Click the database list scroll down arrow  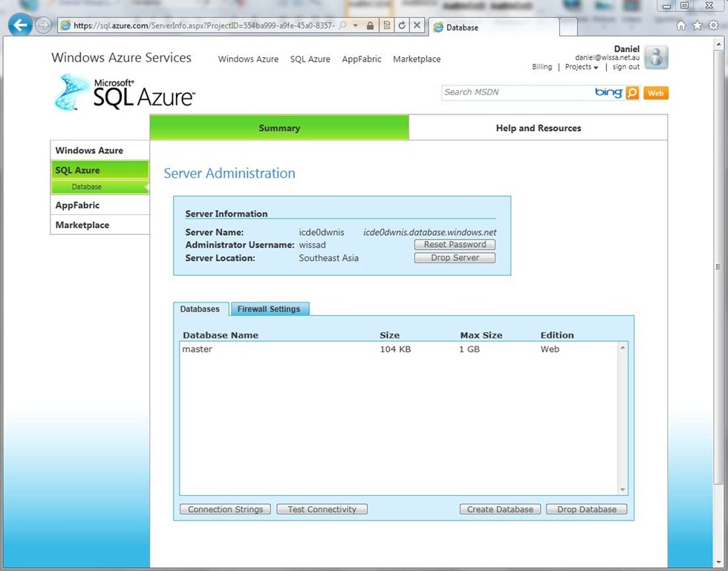pyautogui.click(x=623, y=490)
